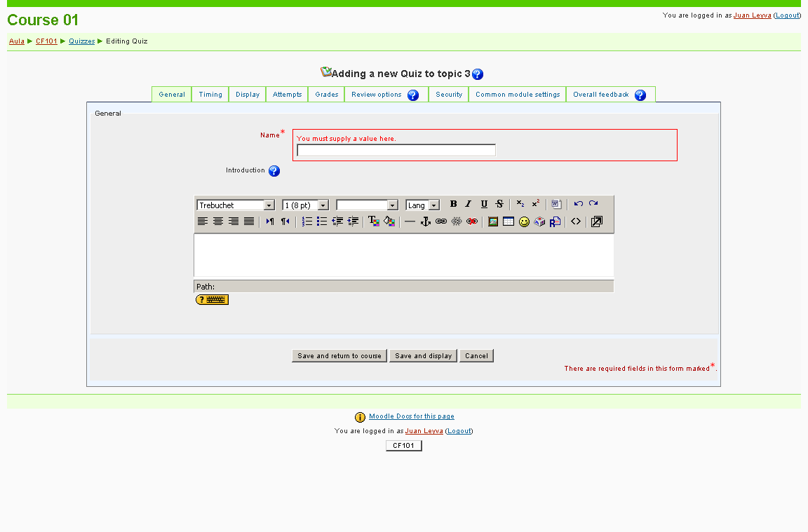
Task: Switch to the Timing tab
Action: [x=210, y=95]
